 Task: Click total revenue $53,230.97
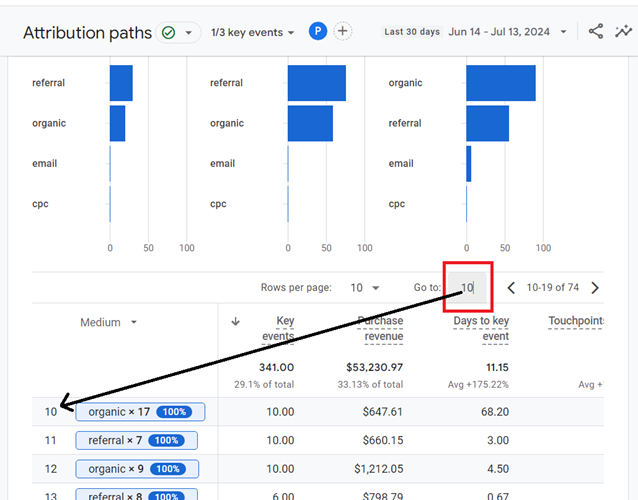click(374, 367)
